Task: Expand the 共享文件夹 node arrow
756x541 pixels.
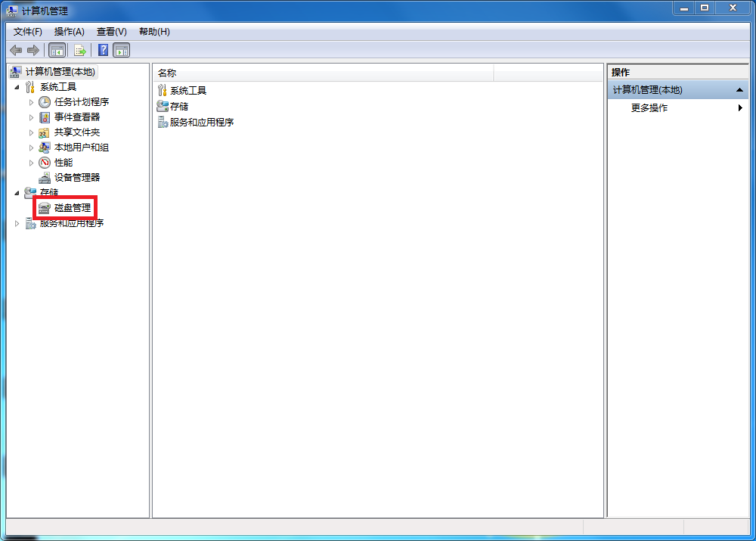Action: [x=32, y=132]
